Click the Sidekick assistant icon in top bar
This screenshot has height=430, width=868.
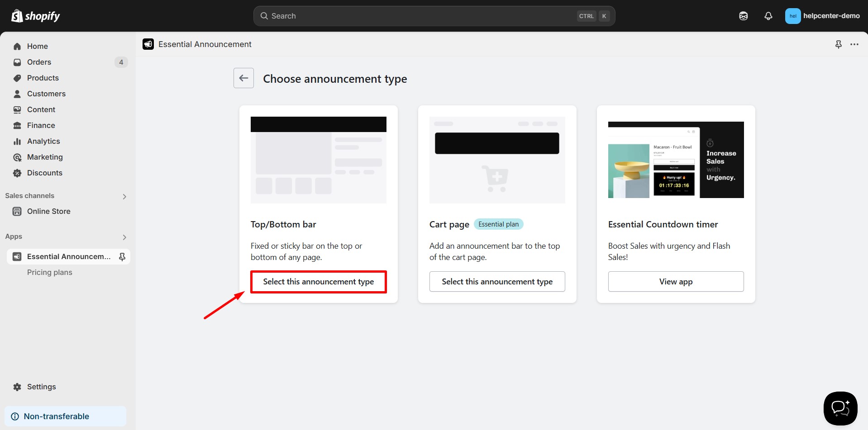click(x=743, y=16)
